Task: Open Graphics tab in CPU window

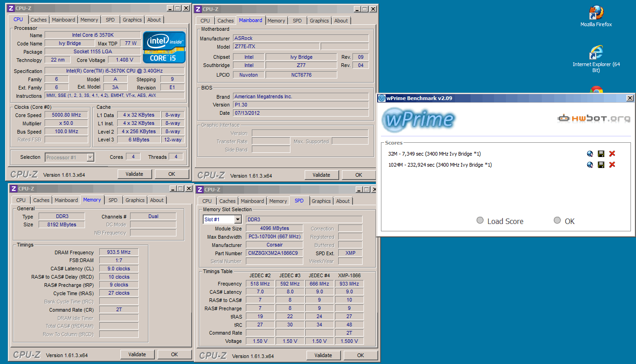Action: pos(132,20)
